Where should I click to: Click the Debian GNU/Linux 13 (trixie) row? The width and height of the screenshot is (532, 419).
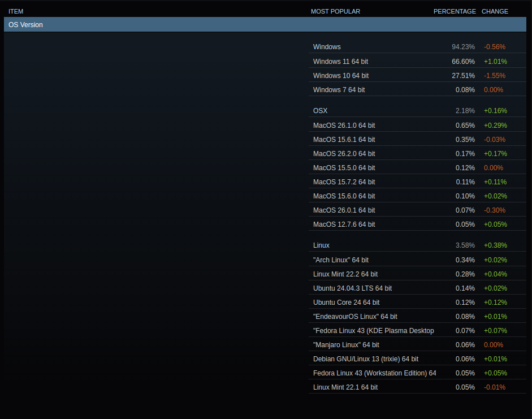[365, 358]
